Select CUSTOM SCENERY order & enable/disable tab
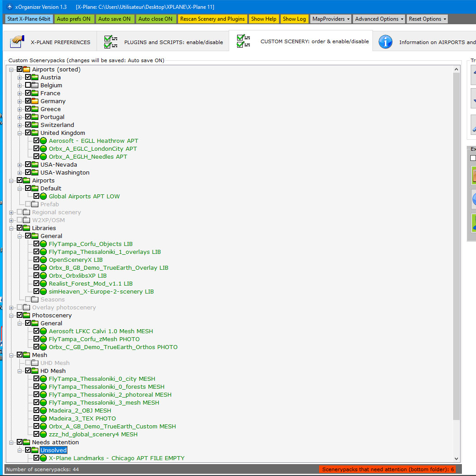476x476 pixels. 301,41
